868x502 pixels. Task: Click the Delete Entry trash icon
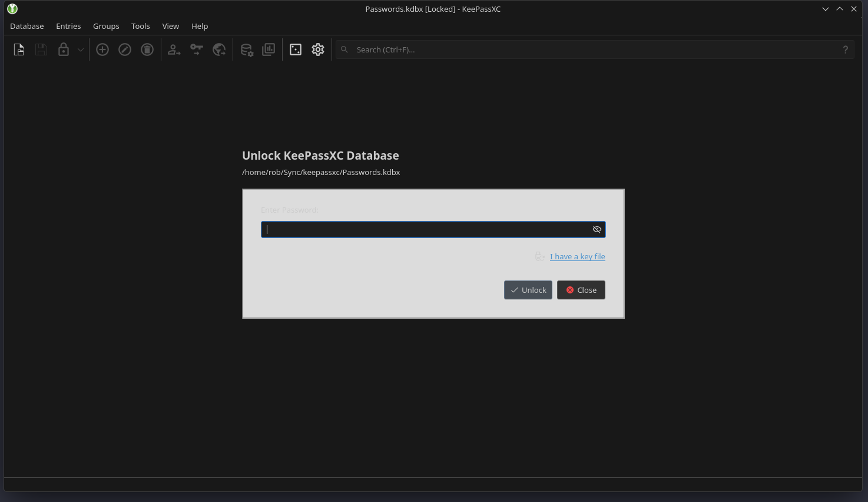pyautogui.click(x=147, y=50)
